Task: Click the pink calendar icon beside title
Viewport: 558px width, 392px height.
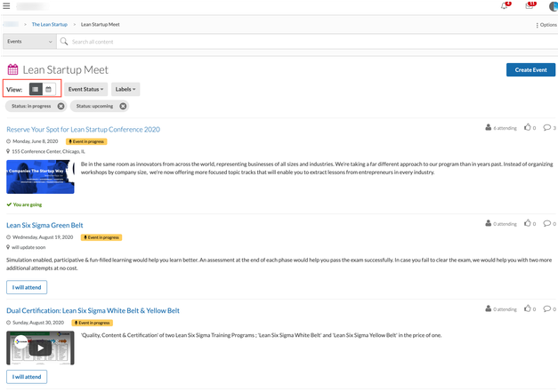Action: pyautogui.click(x=12, y=69)
